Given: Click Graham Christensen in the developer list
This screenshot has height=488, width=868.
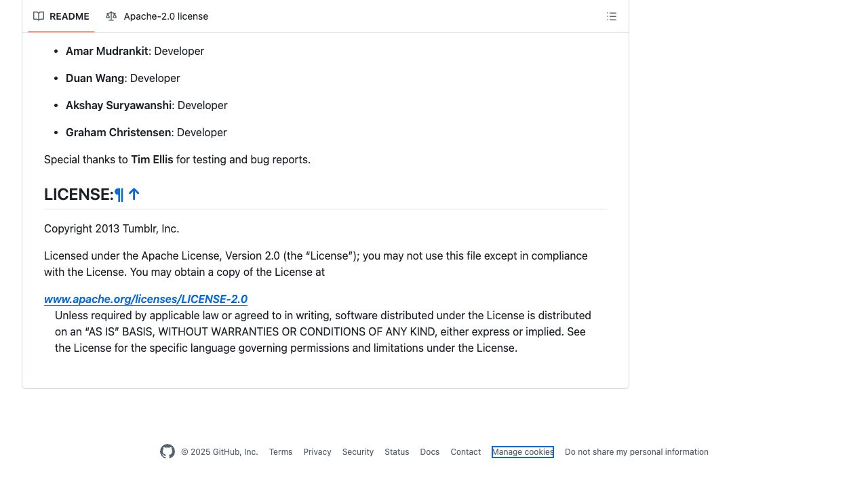Looking at the screenshot, I should click(119, 132).
